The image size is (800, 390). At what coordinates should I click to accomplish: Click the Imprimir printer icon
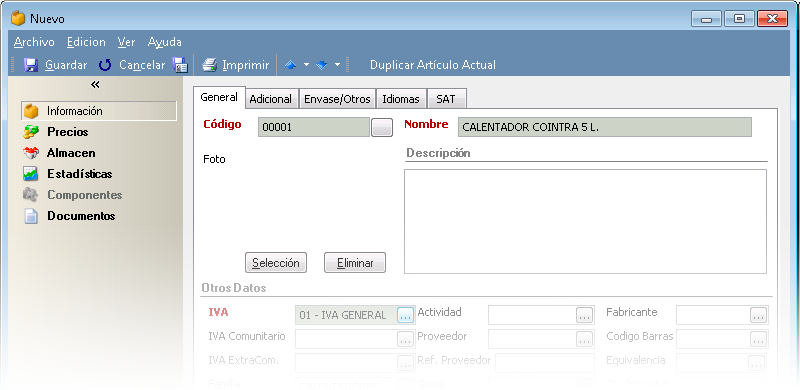[210, 65]
